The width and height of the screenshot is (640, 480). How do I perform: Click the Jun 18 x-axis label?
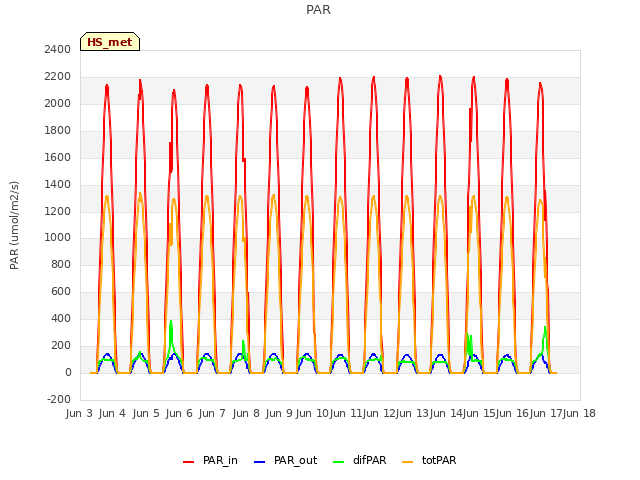(579, 414)
